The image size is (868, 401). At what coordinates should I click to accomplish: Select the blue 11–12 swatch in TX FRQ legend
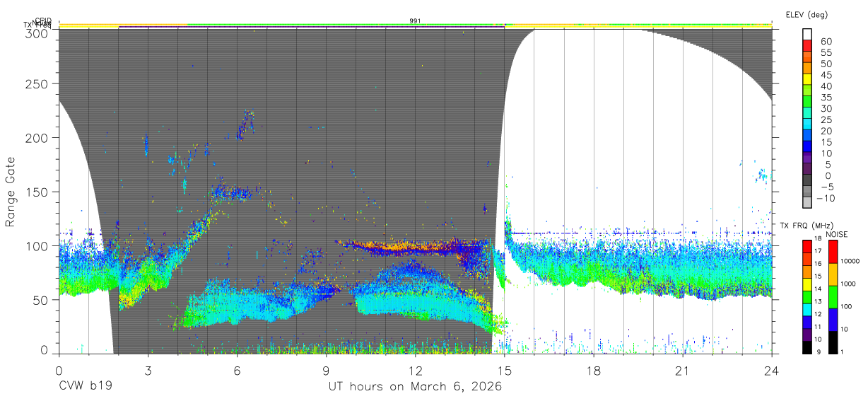coord(807,322)
